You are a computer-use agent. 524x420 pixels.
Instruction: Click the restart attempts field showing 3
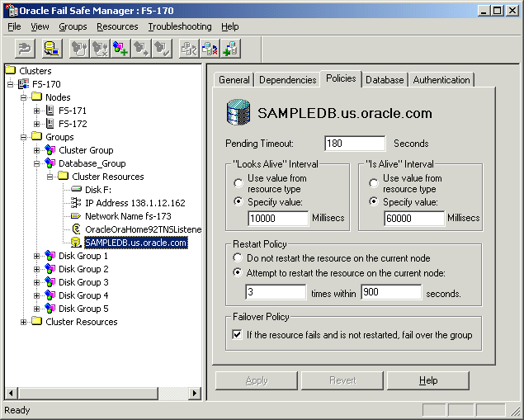276,292
